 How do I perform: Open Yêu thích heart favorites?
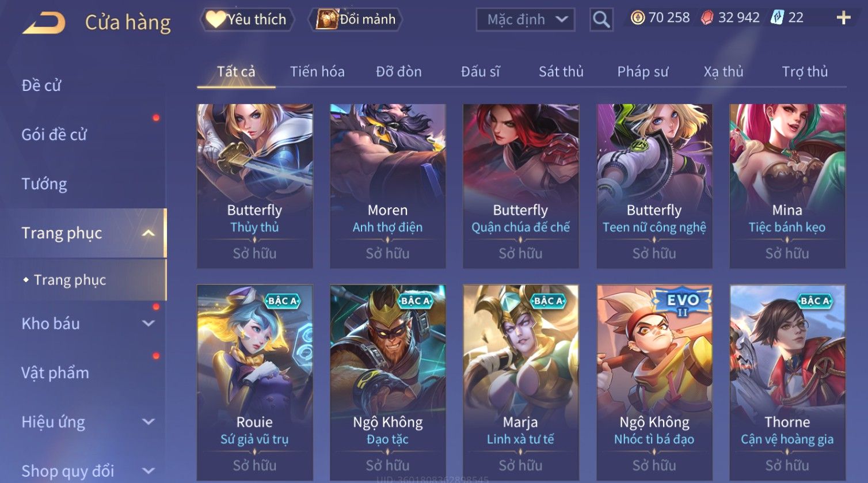[247, 20]
